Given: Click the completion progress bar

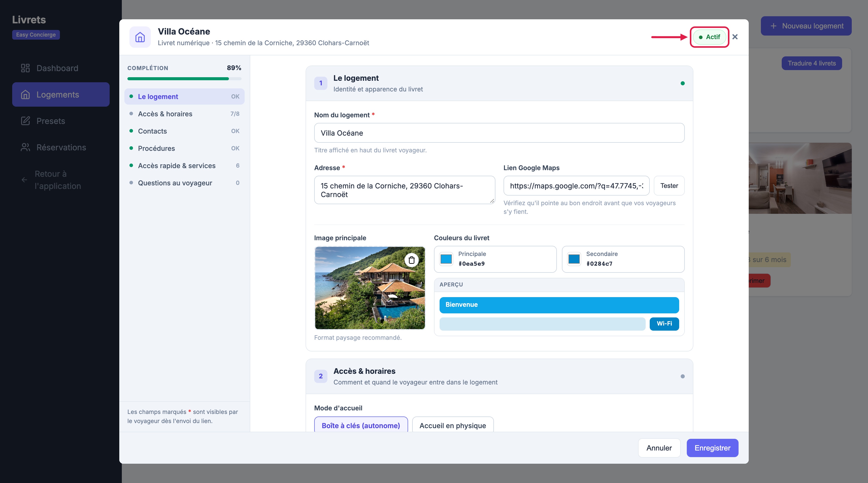Looking at the screenshot, I should click(184, 79).
